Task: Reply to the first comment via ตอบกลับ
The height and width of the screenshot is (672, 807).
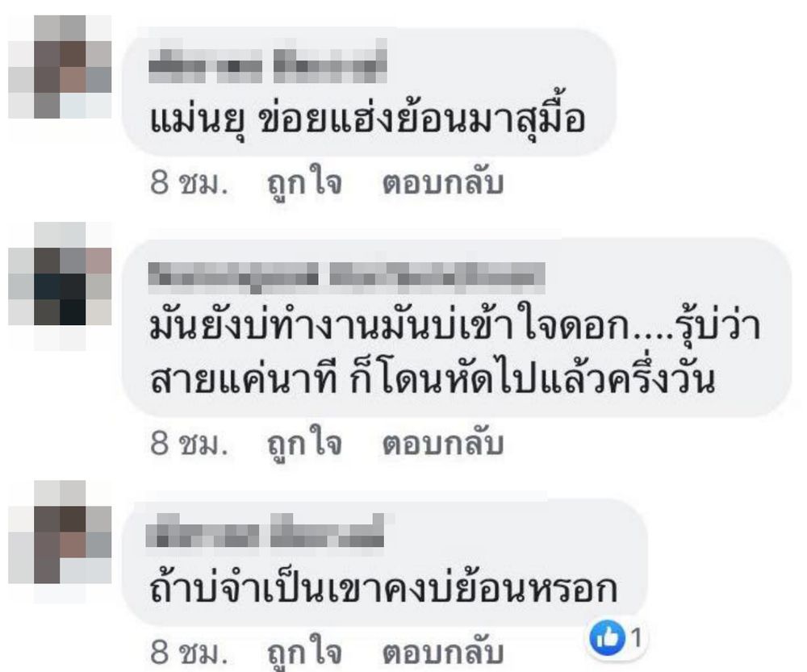Action: click(x=442, y=183)
